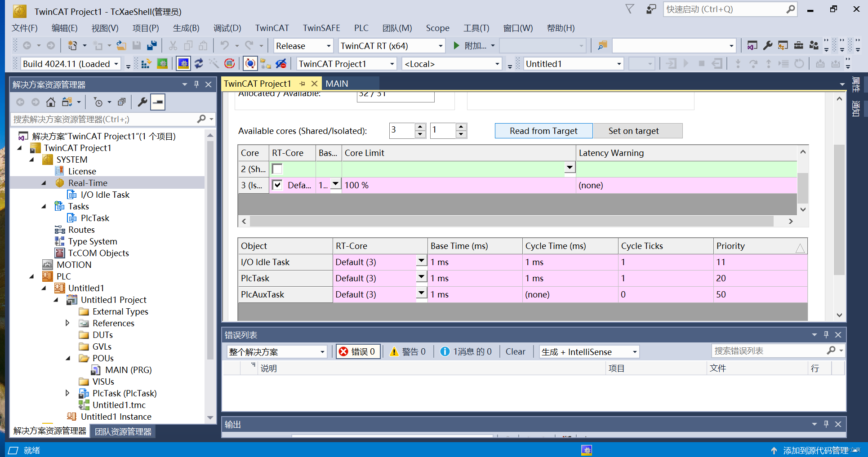Open the TwinCAT menu
868x457 pixels.
pyautogui.click(x=272, y=28)
